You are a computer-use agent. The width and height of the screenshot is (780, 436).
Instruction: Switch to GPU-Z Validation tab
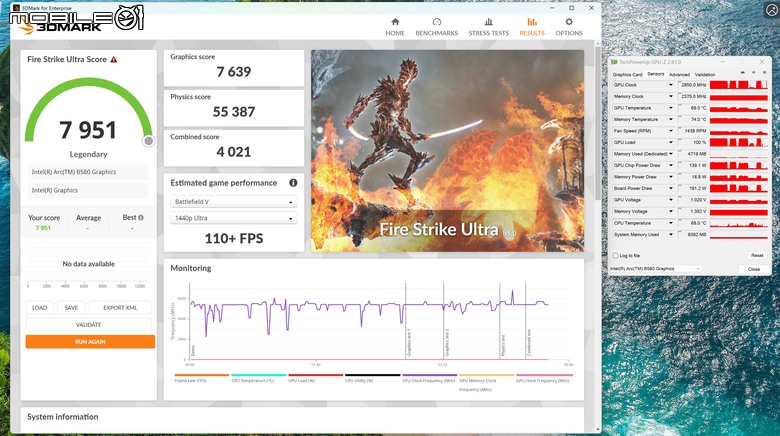pos(705,74)
